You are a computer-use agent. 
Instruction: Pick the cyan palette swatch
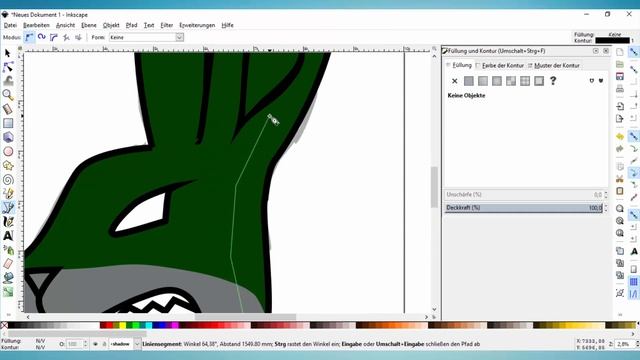pos(149,325)
